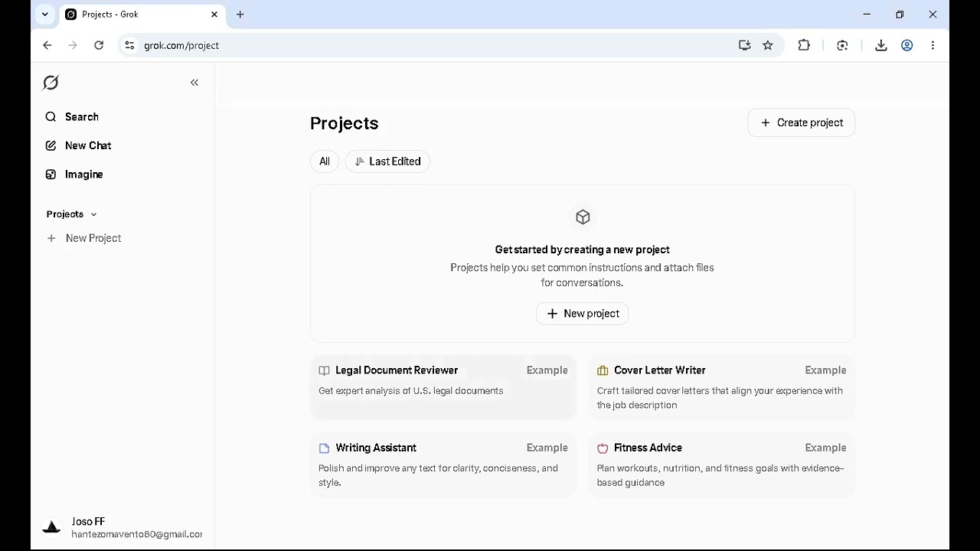Click the Grok logo in sidebar
980x551 pixels.
(x=51, y=83)
